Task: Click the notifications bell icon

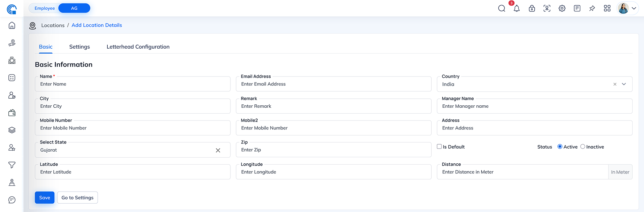Action: (x=517, y=8)
